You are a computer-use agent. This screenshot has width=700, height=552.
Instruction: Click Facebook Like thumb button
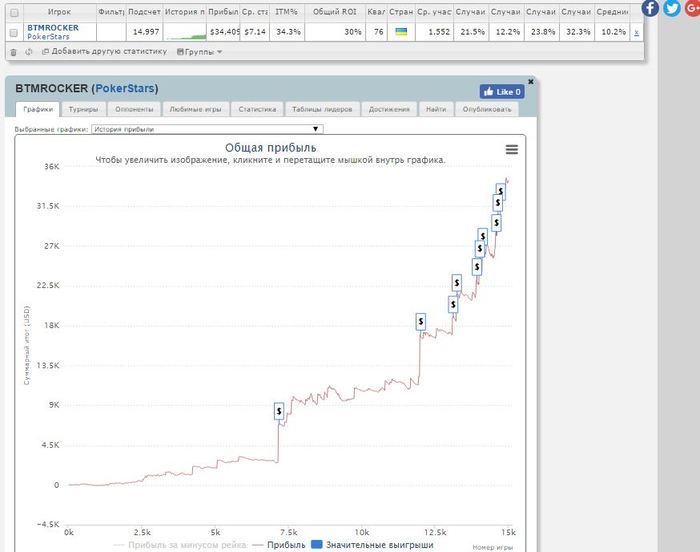point(502,92)
